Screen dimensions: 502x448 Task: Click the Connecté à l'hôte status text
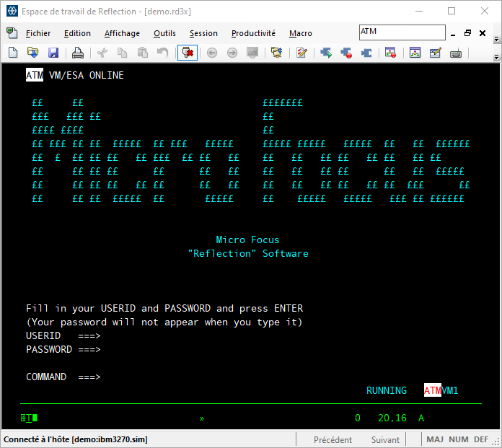tap(76, 439)
